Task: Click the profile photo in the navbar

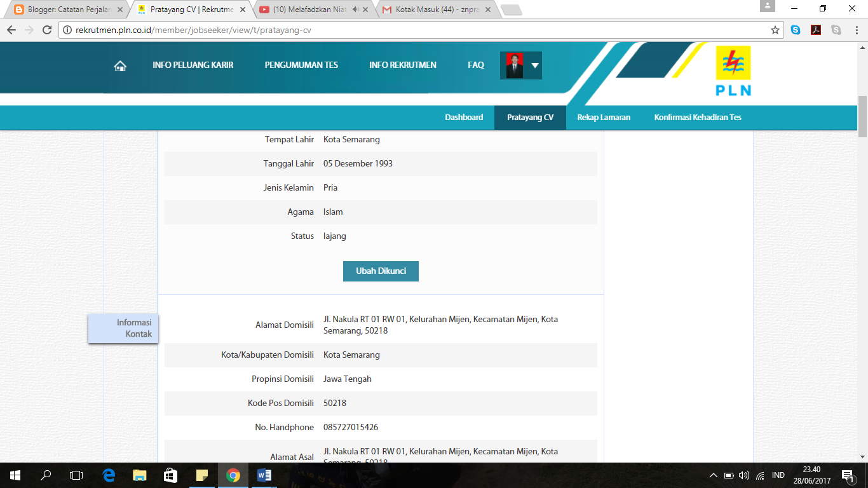Action: click(512, 65)
